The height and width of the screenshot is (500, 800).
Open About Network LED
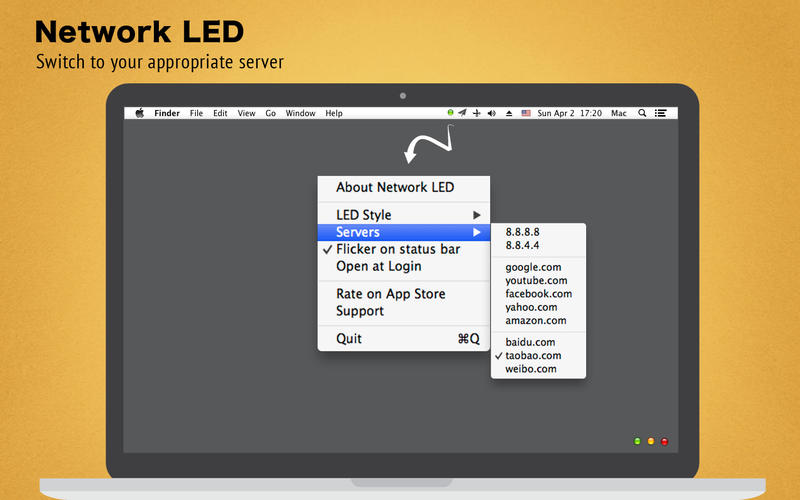(x=404, y=187)
